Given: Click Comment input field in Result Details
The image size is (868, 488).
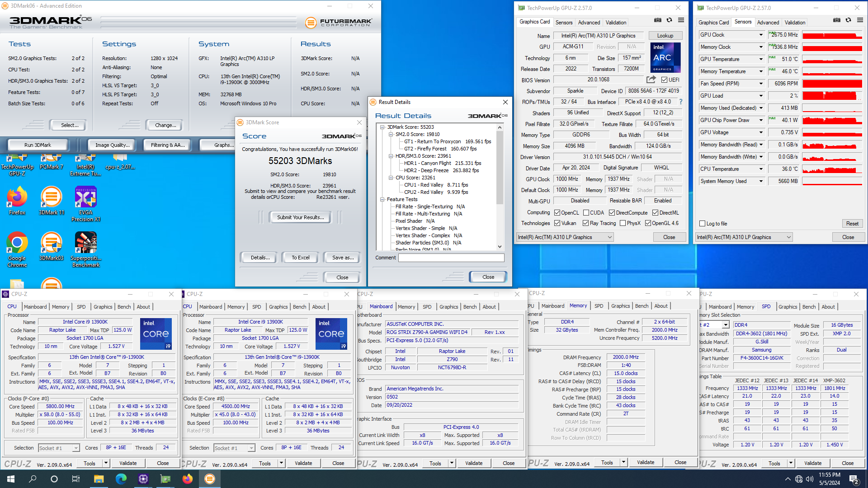Looking at the screenshot, I should [451, 258].
